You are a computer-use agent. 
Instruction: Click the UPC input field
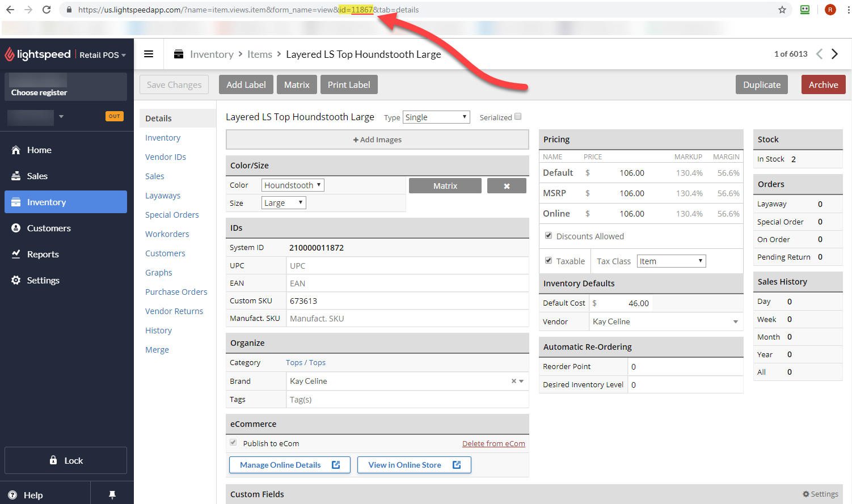[407, 265]
